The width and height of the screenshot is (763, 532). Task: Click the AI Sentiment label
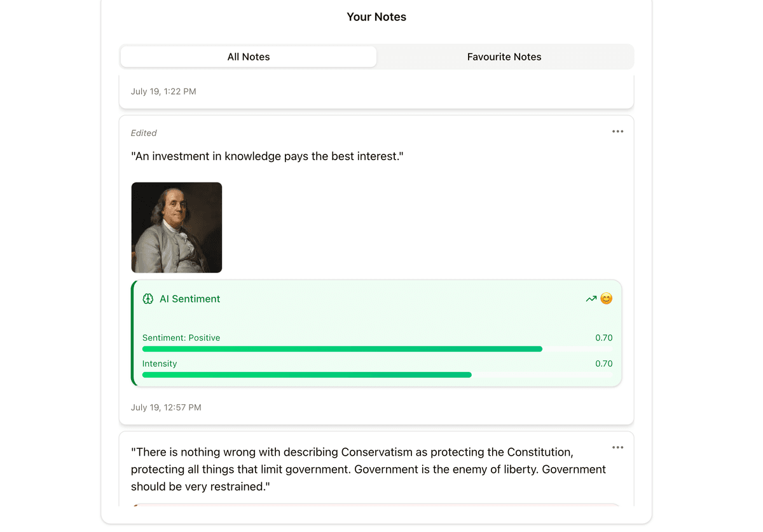coord(189,299)
